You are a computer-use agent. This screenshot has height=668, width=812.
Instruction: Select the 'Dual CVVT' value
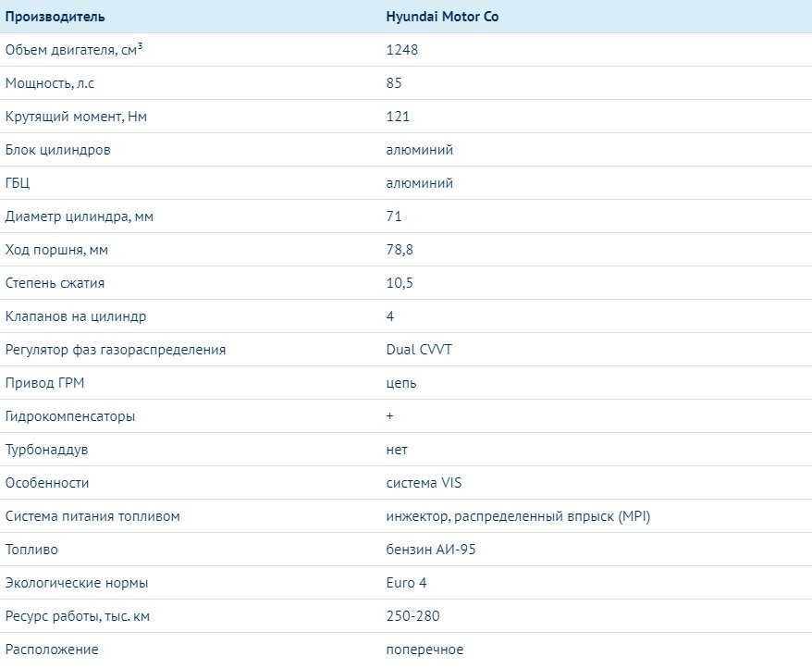[x=419, y=350]
